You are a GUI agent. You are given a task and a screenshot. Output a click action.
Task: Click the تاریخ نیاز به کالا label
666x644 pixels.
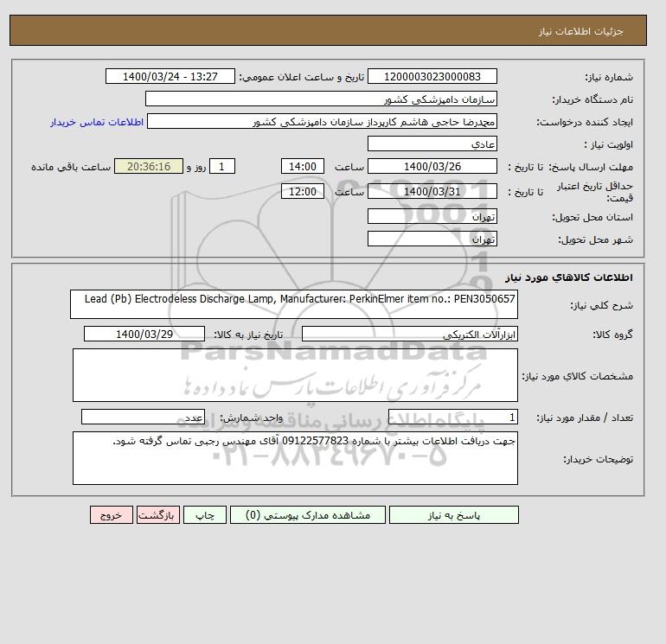pyautogui.click(x=248, y=335)
